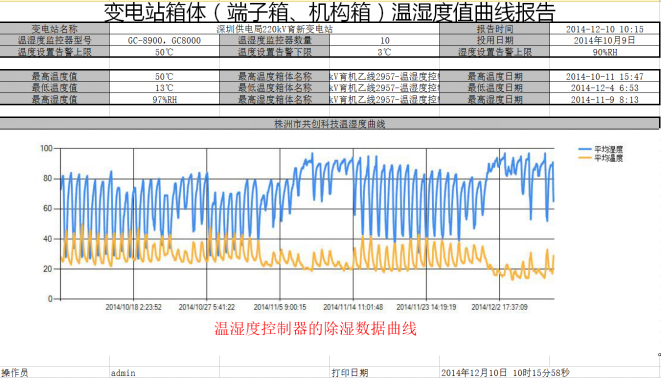Viewport: 662px width, 378px height.
Task: Click the 最高温度箱体名称 label cell
Action: pos(274,76)
